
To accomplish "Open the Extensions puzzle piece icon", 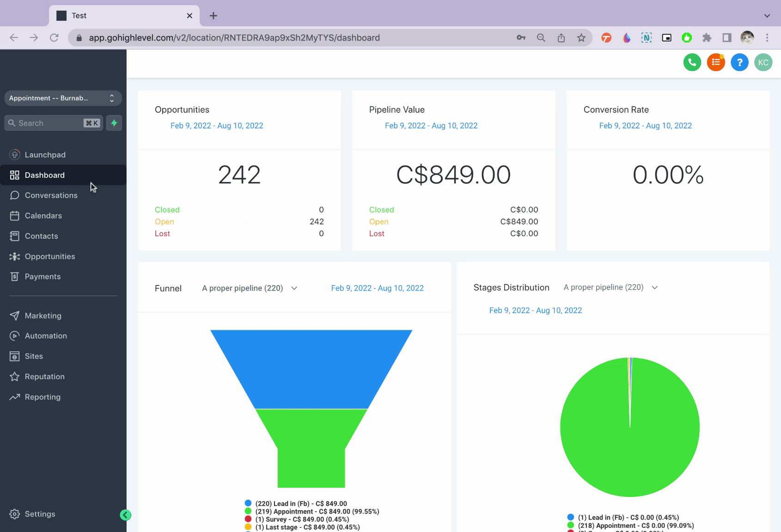I will (707, 38).
